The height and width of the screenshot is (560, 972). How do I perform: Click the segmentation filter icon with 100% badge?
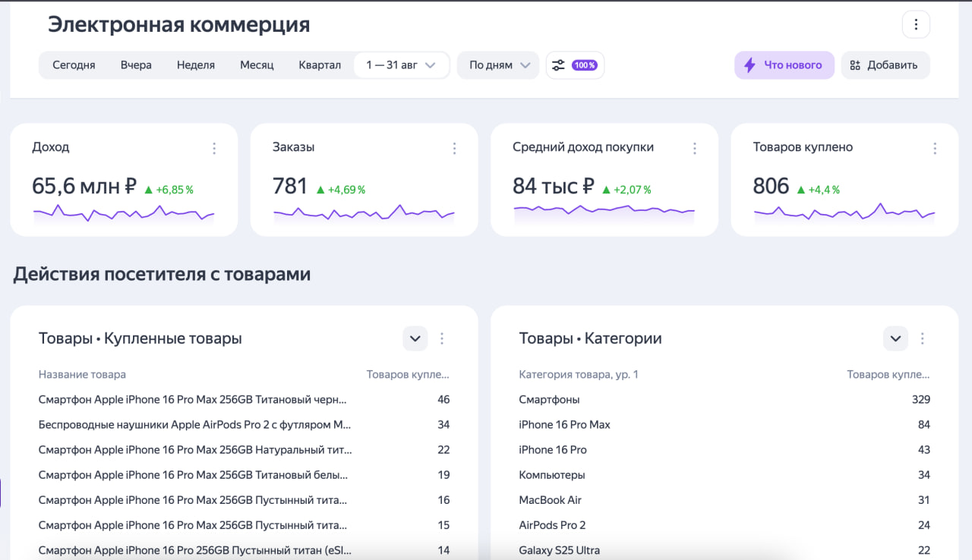(575, 65)
